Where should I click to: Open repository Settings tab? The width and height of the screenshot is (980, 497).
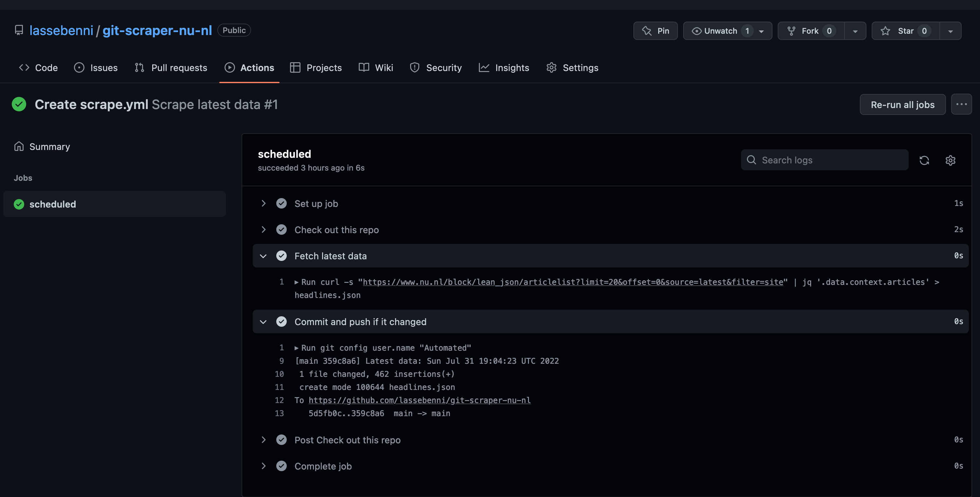point(572,67)
